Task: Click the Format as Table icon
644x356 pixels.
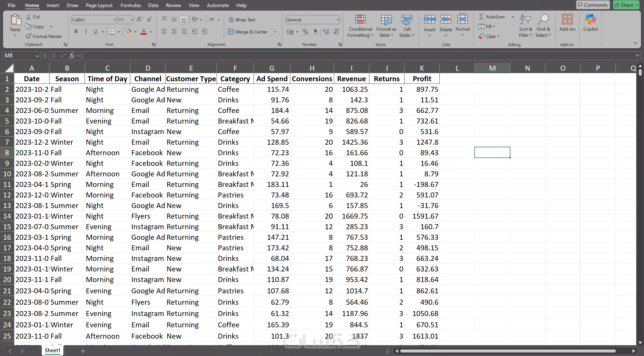Action: 386,20
